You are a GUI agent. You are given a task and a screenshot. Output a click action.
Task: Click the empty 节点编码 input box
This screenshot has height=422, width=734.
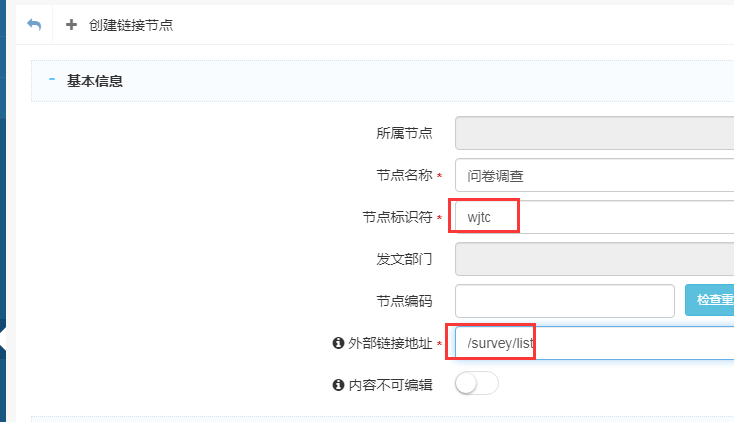(565, 301)
